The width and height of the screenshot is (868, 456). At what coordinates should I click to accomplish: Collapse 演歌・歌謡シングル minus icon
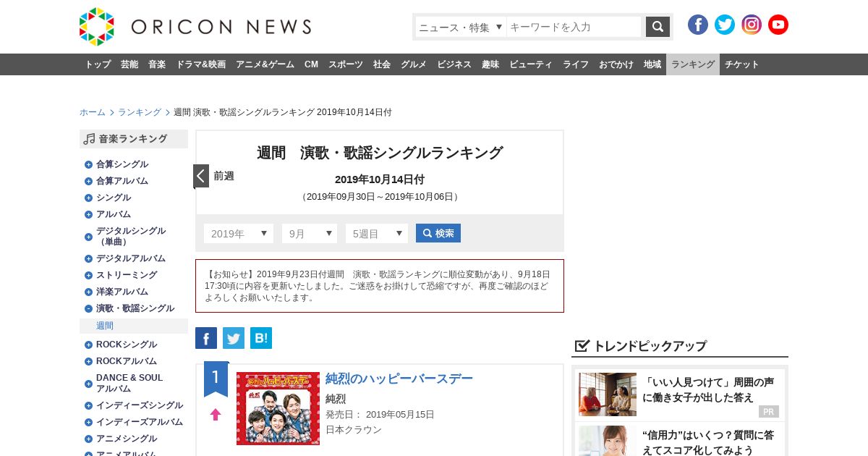(x=88, y=308)
